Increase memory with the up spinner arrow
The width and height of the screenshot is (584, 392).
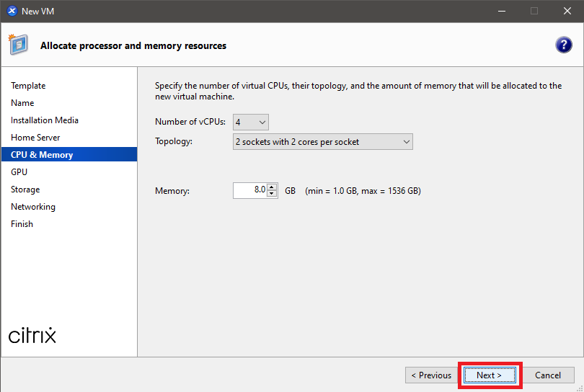click(x=272, y=187)
